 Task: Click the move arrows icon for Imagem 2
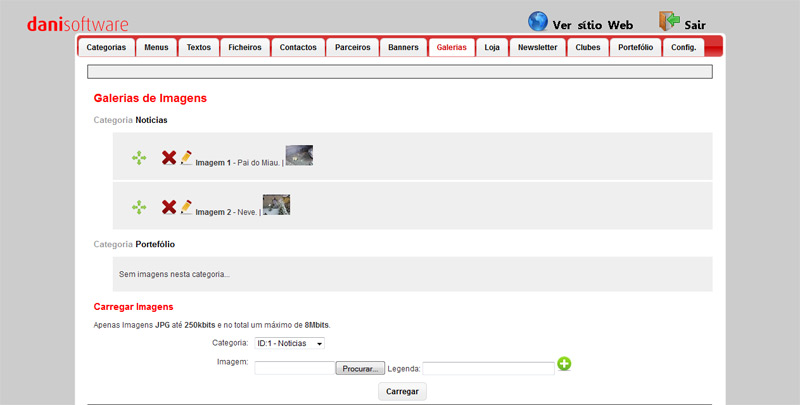pos(139,207)
